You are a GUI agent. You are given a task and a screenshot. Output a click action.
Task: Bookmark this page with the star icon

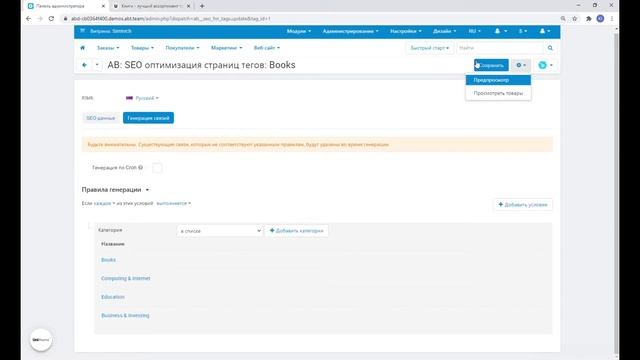click(x=575, y=18)
